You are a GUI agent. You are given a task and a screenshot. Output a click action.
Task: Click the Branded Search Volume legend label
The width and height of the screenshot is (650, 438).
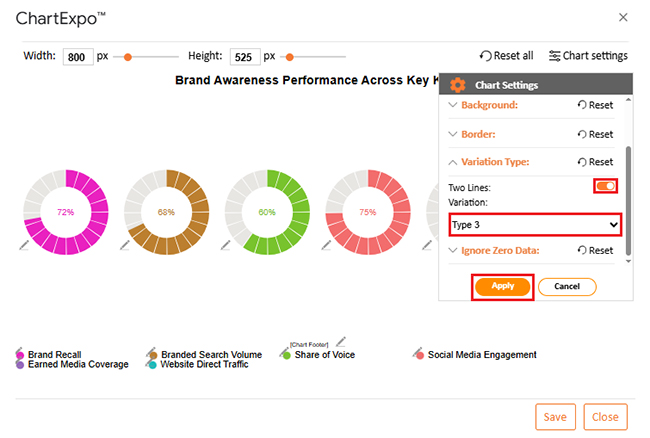pos(211,355)
